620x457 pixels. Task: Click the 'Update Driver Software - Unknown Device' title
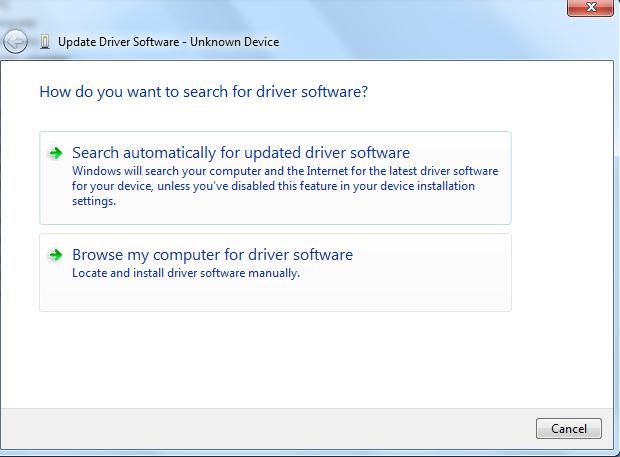[168, 42]
